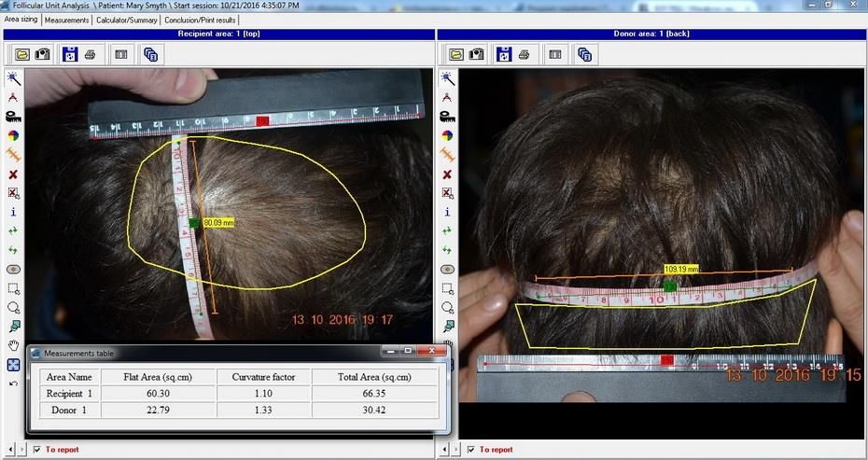Viewport: 868px width, 460px height.
Task: Select the compass tool in Donor sidebar
Action: [447, 96]
